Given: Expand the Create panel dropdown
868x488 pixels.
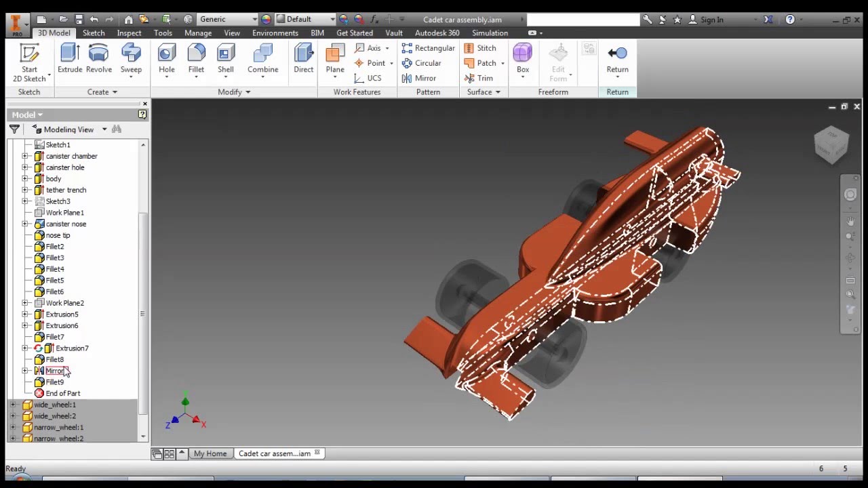Looking at the screenshot, I should click(102, 92).
